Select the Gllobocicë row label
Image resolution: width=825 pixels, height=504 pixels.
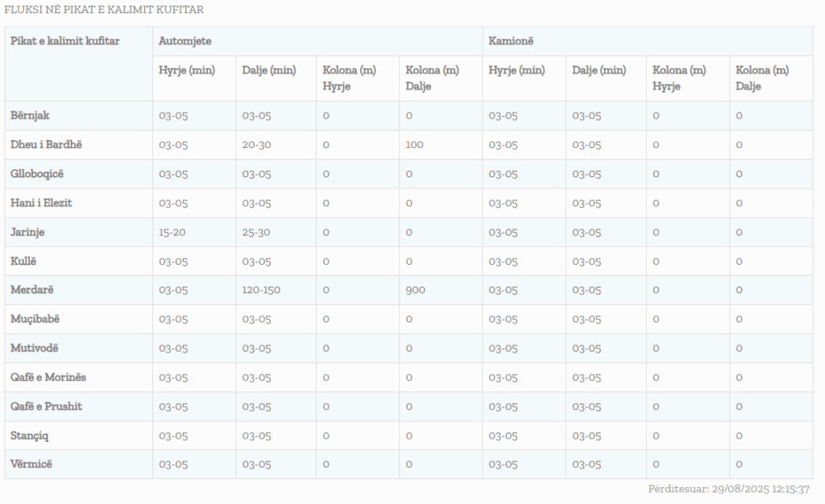point(35,174)
